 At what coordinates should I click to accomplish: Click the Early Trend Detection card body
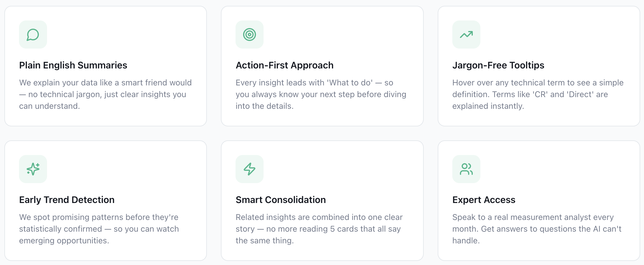click(105, 201)
